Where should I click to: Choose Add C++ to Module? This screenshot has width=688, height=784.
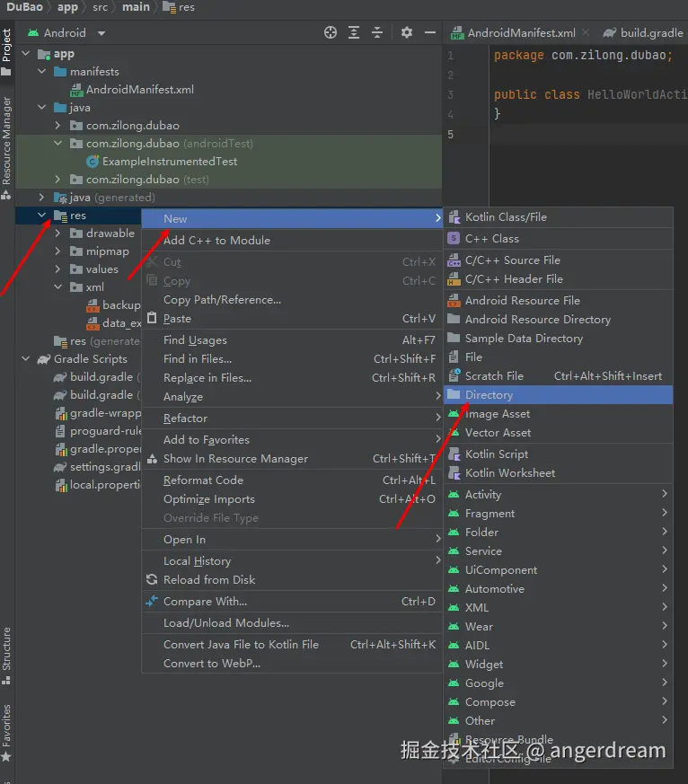click(x=292, y=241)
